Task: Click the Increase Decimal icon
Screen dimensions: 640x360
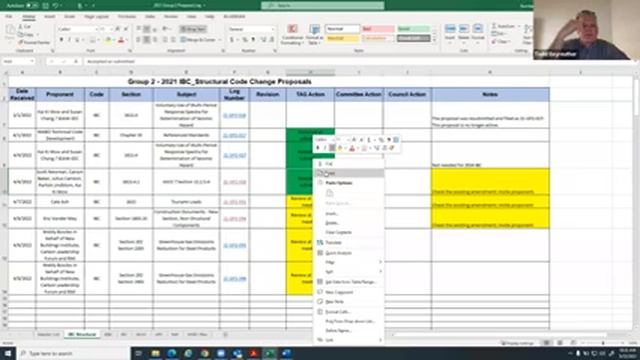Action: 263,40
